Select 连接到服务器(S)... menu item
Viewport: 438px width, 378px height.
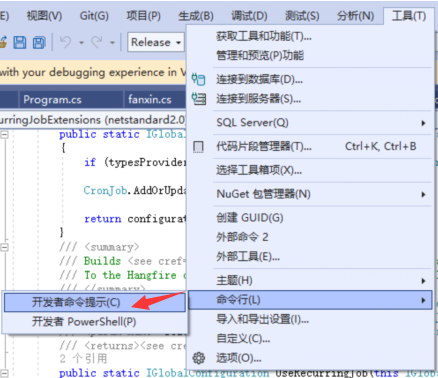click(x=258, y=99)
